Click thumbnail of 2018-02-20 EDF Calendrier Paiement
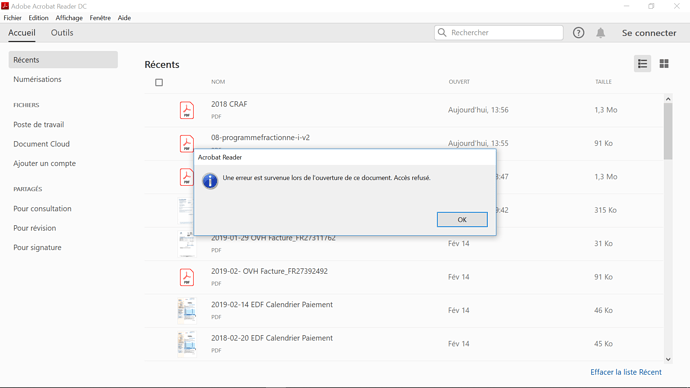Viewport: 690px width, 388px height. (x=187, y=344)
